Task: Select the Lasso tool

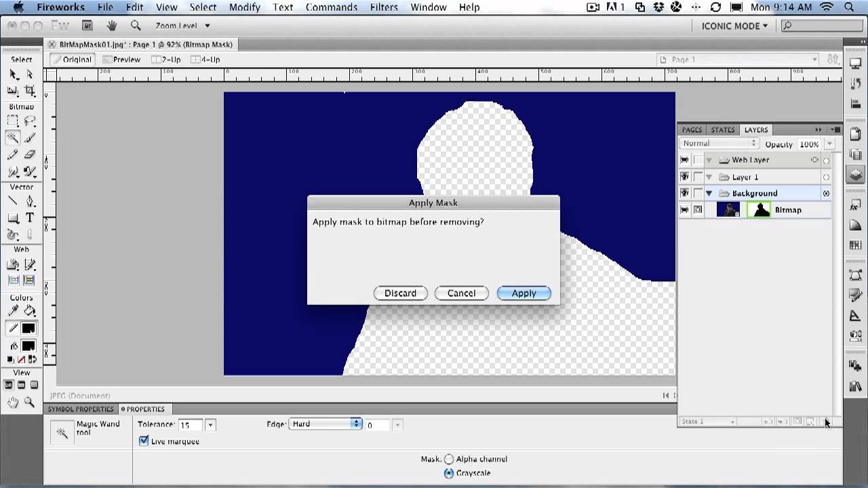Action: tap(30, 121)
